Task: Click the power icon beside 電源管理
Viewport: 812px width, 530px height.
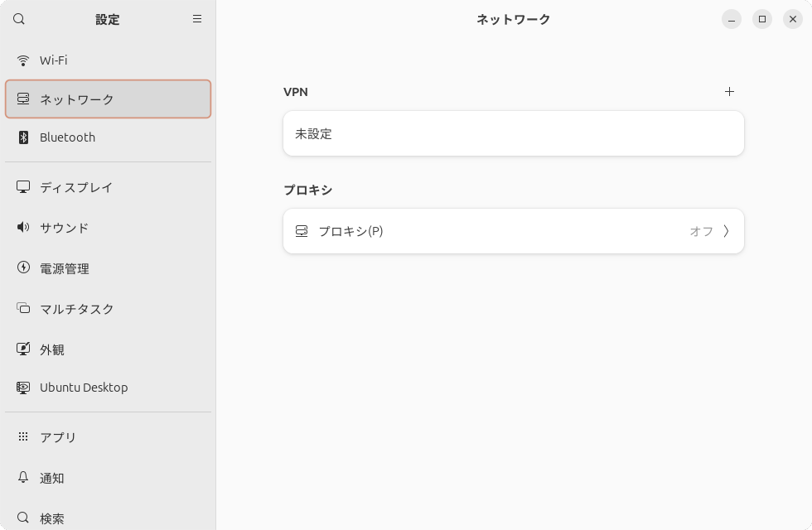Action: coord(22,267)
